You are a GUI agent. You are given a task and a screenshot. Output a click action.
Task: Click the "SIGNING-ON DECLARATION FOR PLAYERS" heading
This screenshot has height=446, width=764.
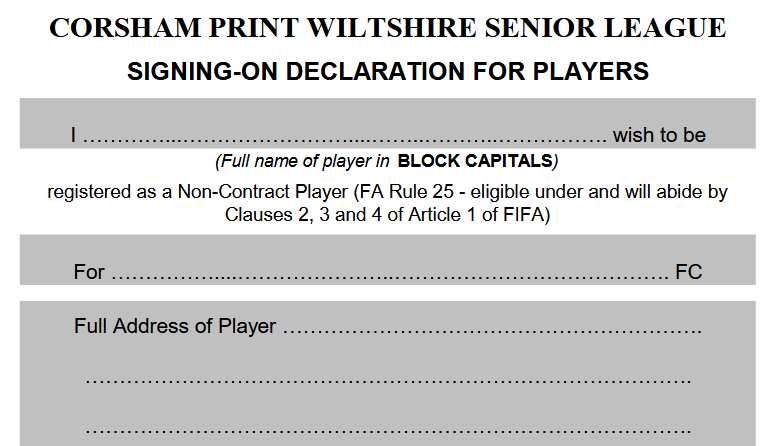[388, 72]
